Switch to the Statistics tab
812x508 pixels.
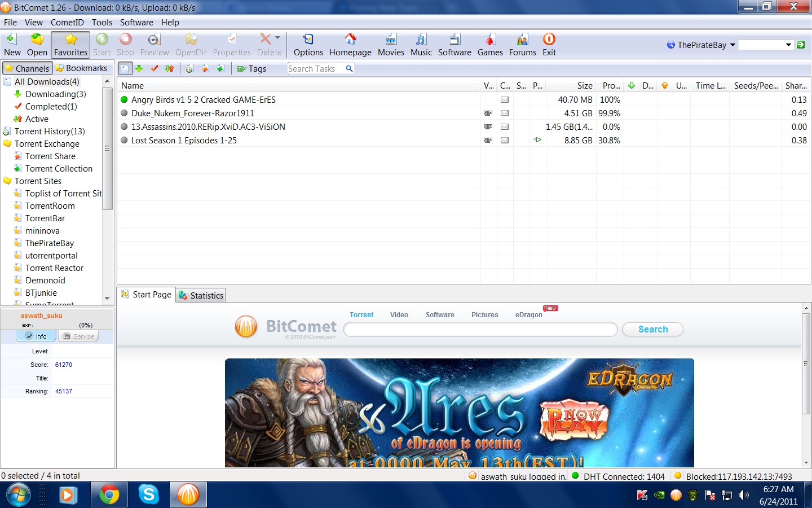pos(201,295)
